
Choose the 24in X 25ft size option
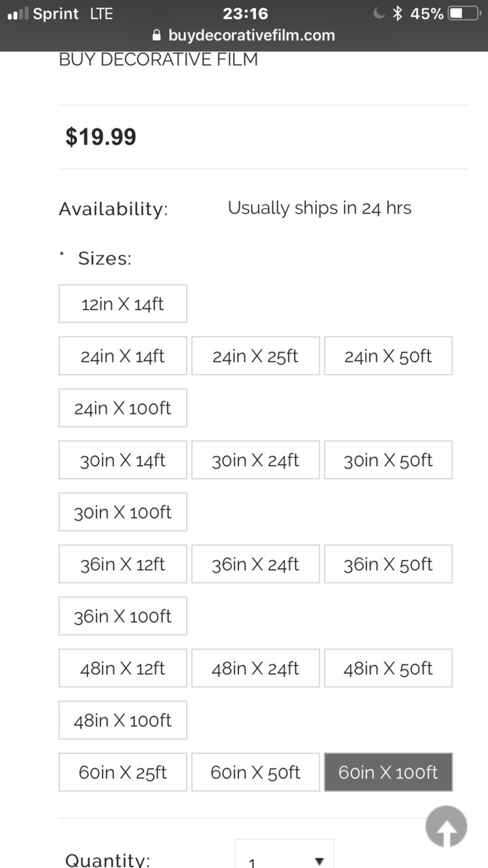[255, 356]
